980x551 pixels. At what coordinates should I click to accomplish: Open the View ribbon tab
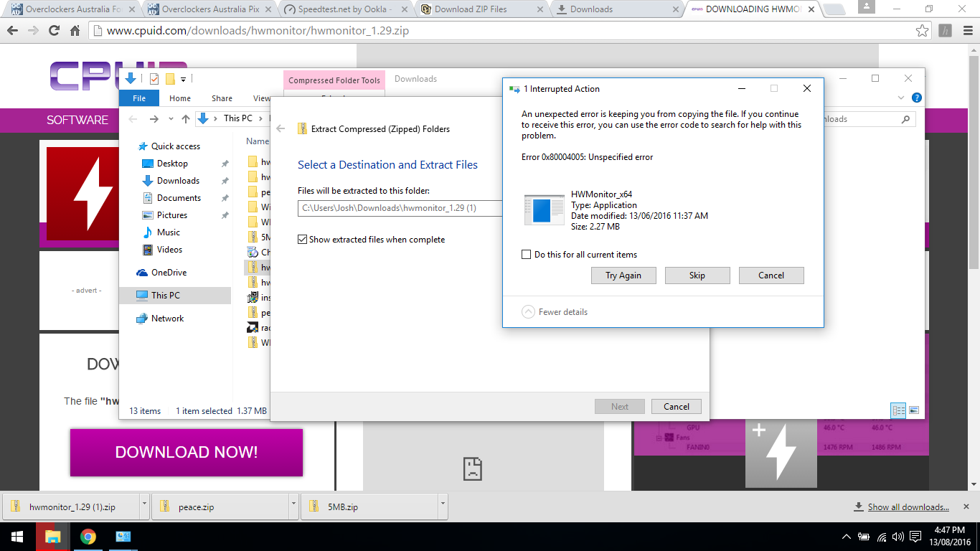(262, 98)
